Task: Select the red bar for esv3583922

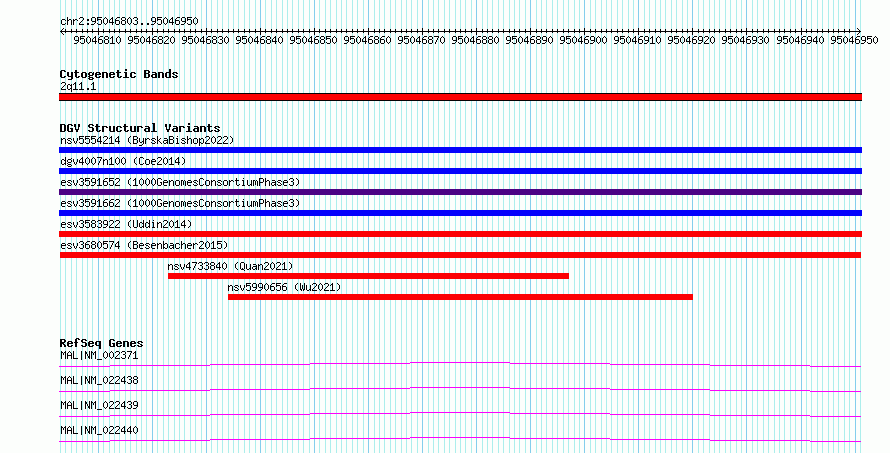Action: tap(460, 234)
